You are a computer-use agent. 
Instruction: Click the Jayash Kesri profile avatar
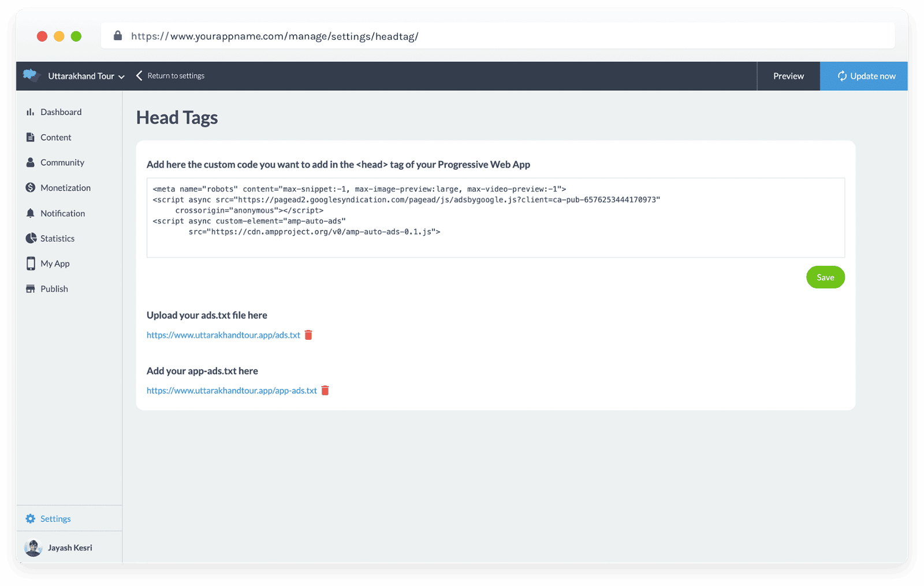coord(33,548)
